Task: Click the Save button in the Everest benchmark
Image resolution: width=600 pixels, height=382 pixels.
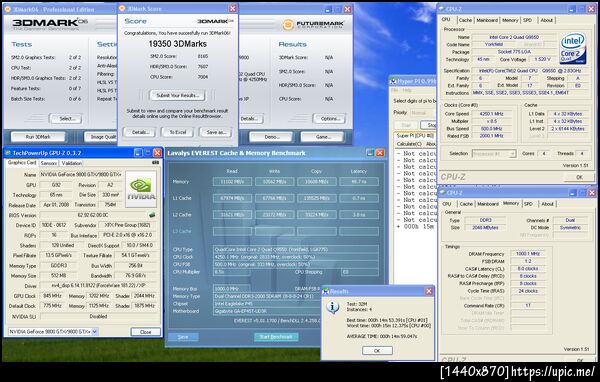Action: [x=183, y=337]
